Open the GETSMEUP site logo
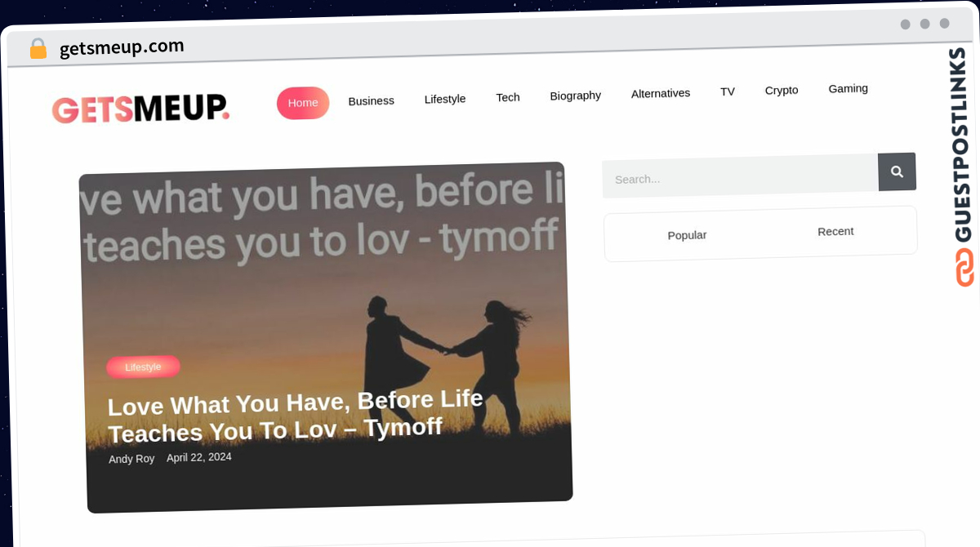Image resolution: width=980 pixels, height=547 pixels. [x=141, y=109]
